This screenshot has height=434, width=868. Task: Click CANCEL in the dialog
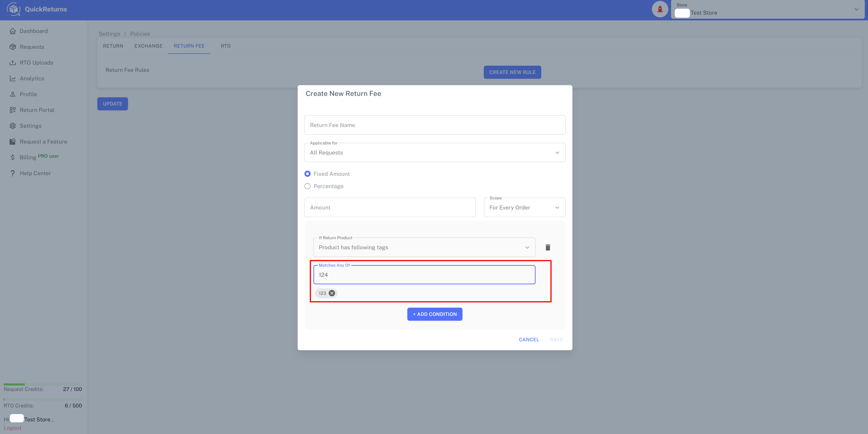pyautogui.click(x=529, y=340)
